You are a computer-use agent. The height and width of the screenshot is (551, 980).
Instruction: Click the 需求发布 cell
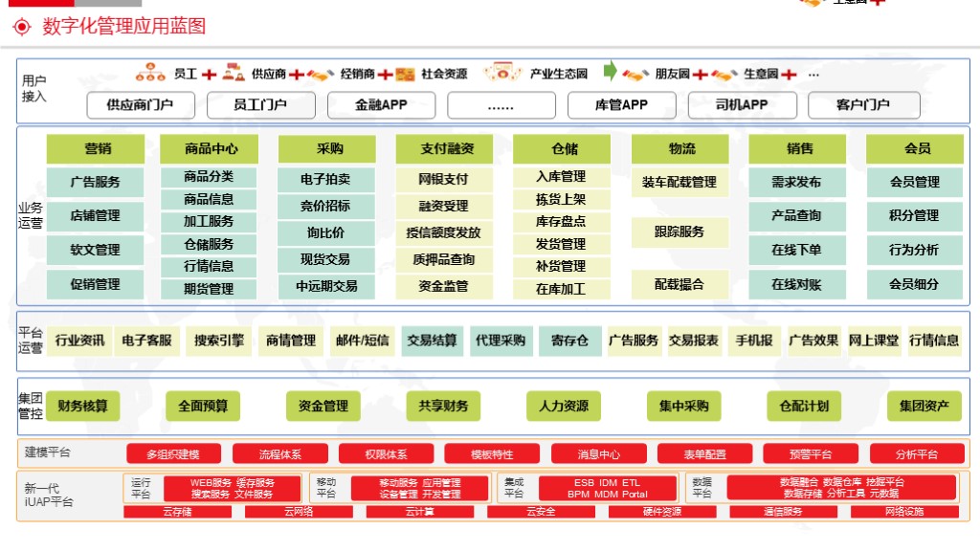[797, 182]
